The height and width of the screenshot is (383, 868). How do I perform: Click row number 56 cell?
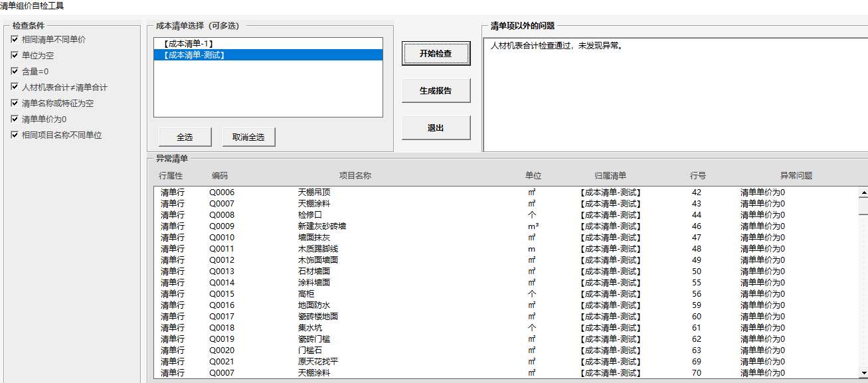click(697, 294)
